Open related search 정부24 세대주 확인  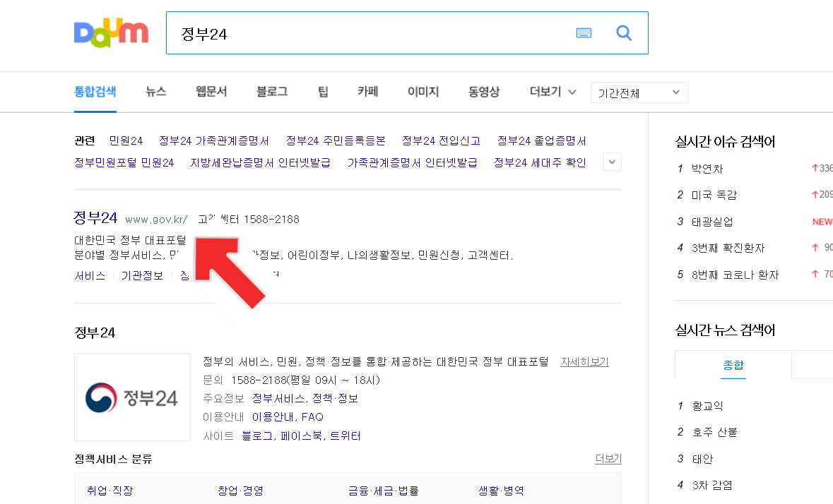[540, 162]
